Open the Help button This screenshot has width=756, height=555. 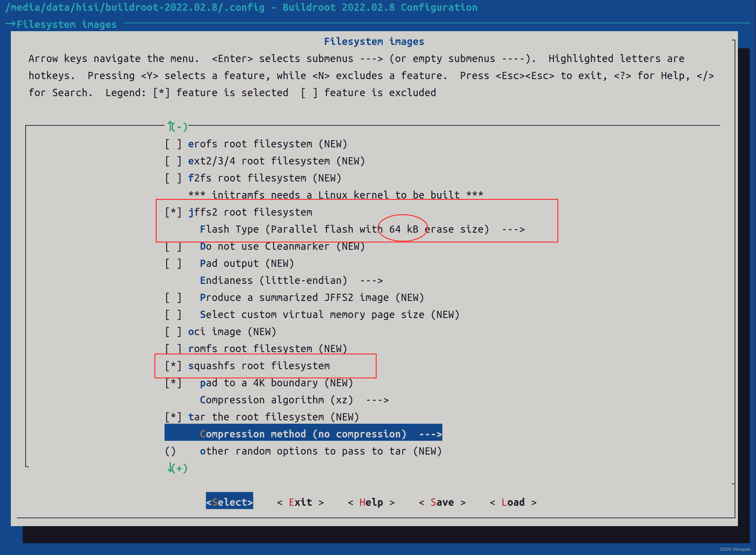(x=371, y=502)
